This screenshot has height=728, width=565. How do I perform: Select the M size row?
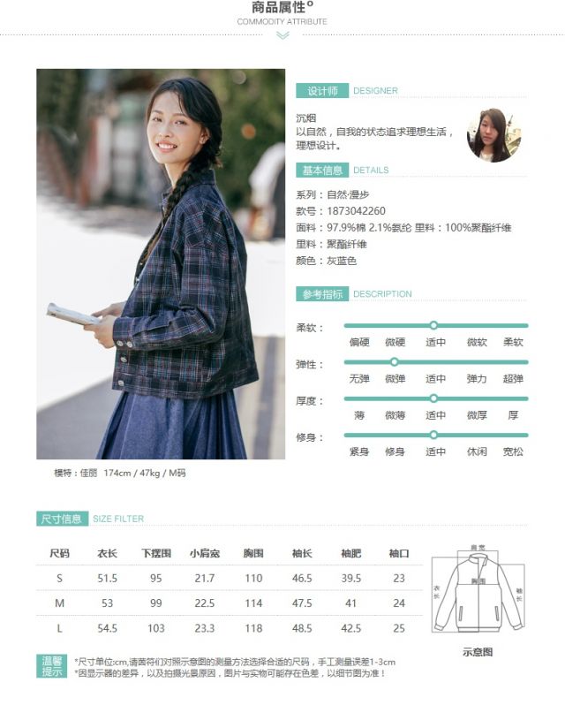point(230,603)
